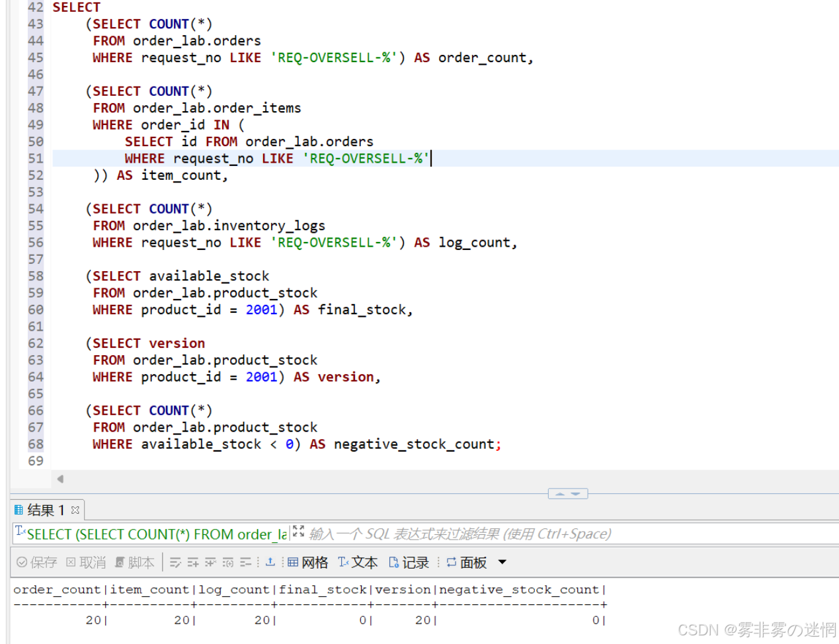Click the number 2001 on line 64
The width and height of the screenshot is (839, 644).
point(261,377)
